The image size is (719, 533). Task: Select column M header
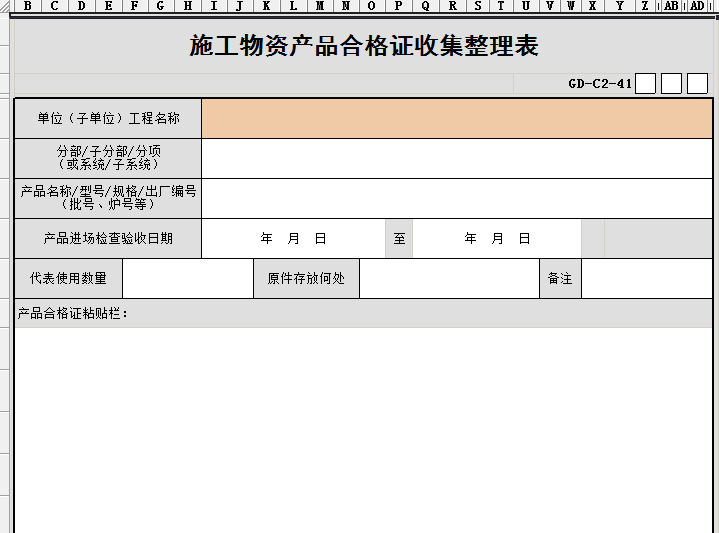click(x=320, y=6)
